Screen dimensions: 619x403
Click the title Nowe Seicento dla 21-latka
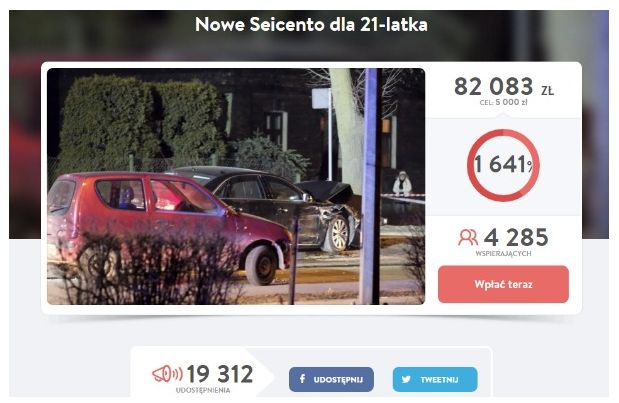tap(311, 24)
